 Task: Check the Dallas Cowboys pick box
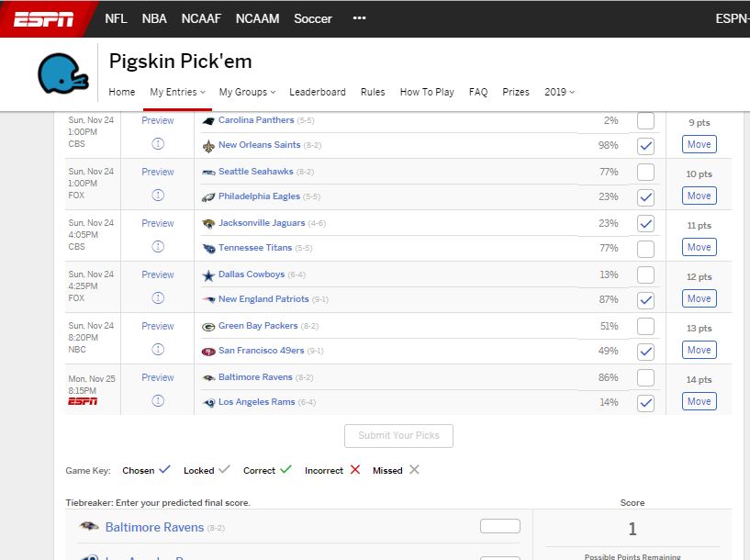pos(645,274)
